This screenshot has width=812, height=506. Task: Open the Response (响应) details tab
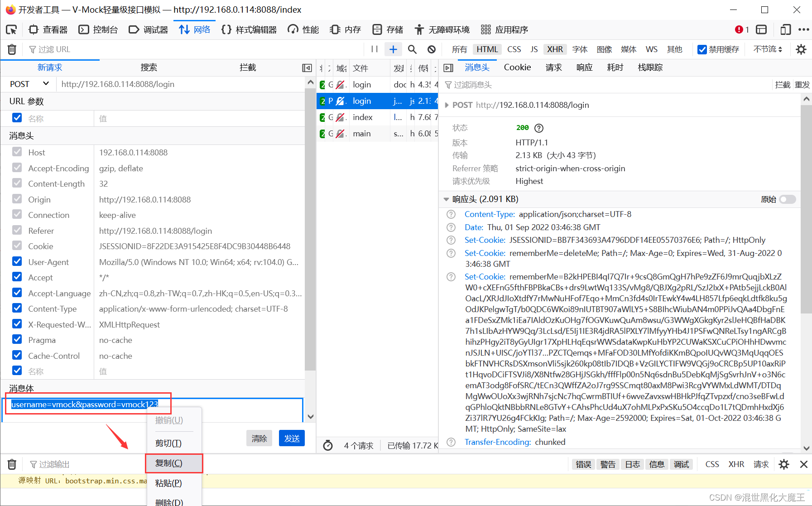pos(584,67)
